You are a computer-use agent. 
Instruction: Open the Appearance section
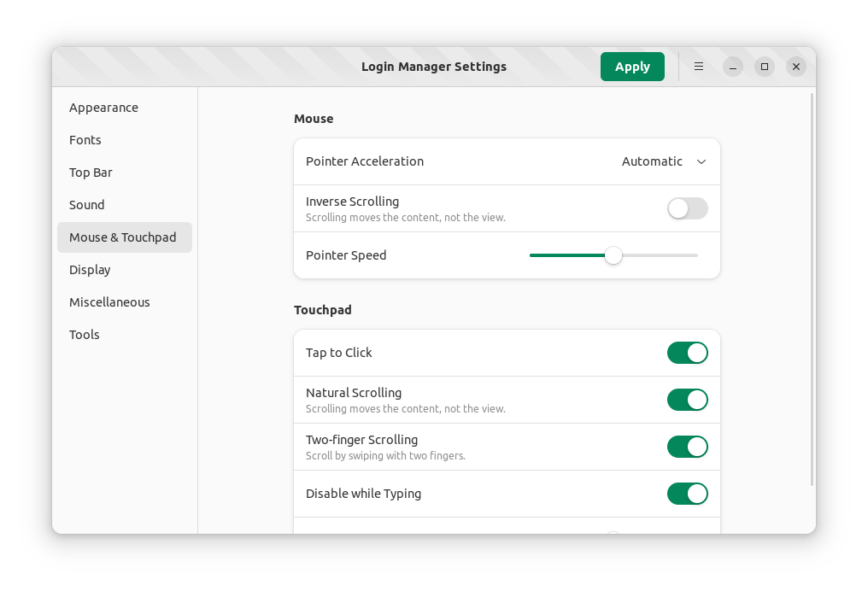tap(103, 108)
